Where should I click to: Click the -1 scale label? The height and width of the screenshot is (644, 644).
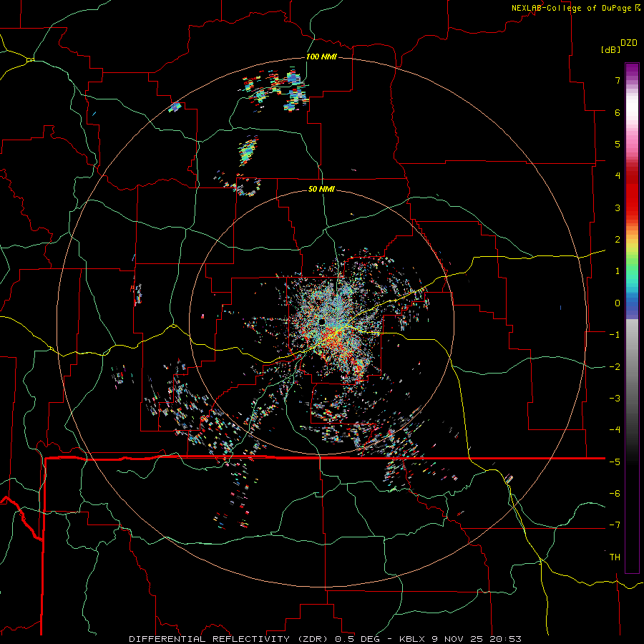[x=615, y=335]
